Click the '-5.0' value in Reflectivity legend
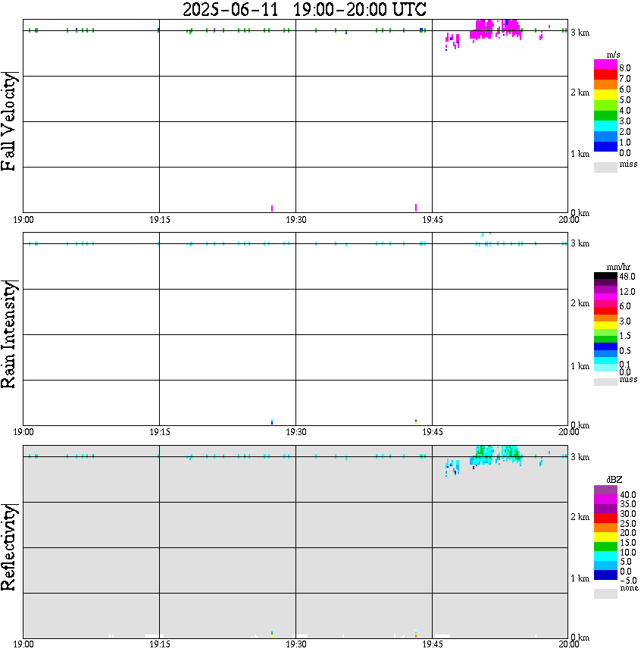The image size is (644, 658). (628, 581)
